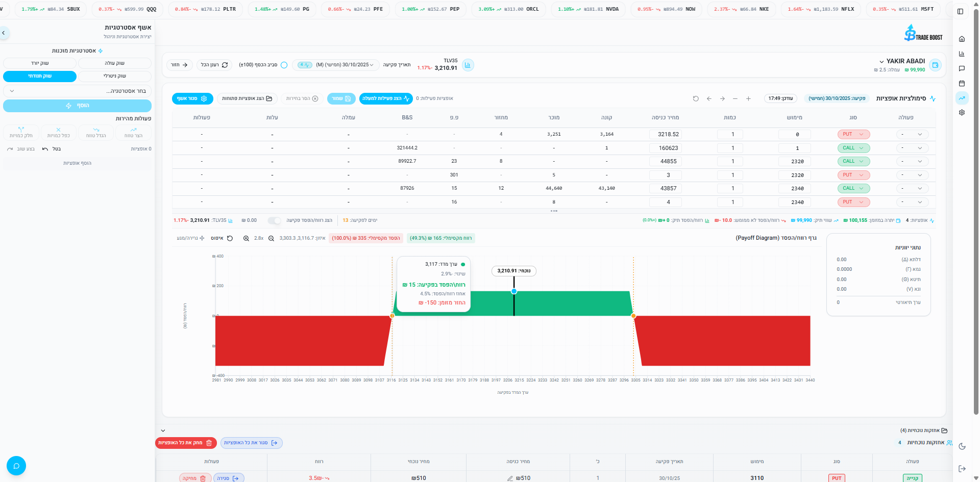Open the bar chart icon in right sidebar
980x482 pixels.
[x=962, y=54]
